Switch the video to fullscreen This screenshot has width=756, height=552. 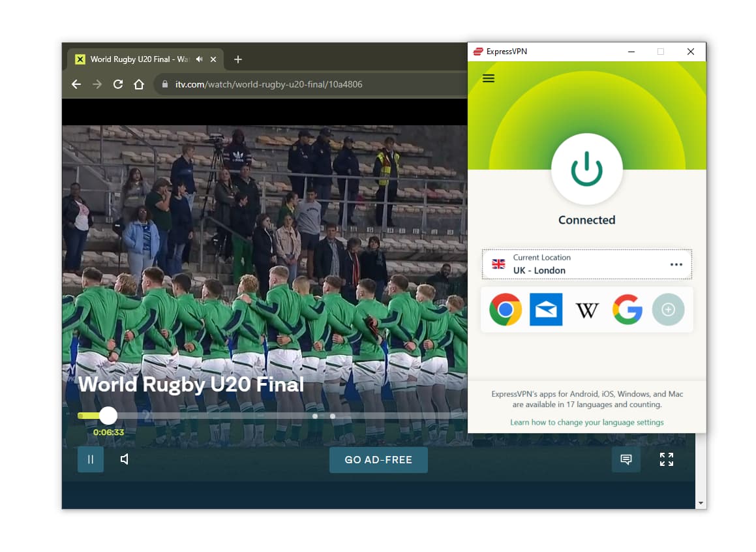[x=667, y=459]
